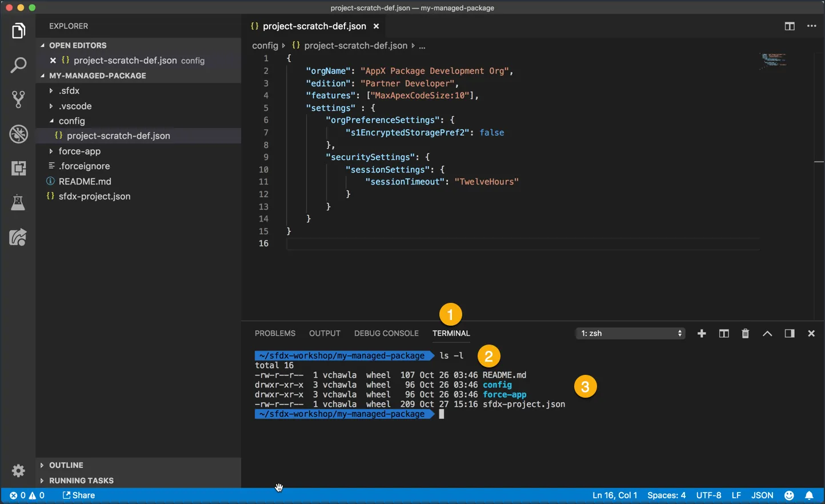
Task: Open sfdx-project.json in the file tree
Action: 94,197
